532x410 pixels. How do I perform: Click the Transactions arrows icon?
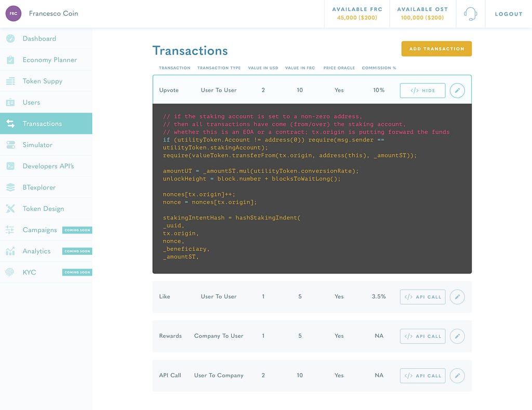[x=10, y=124]
